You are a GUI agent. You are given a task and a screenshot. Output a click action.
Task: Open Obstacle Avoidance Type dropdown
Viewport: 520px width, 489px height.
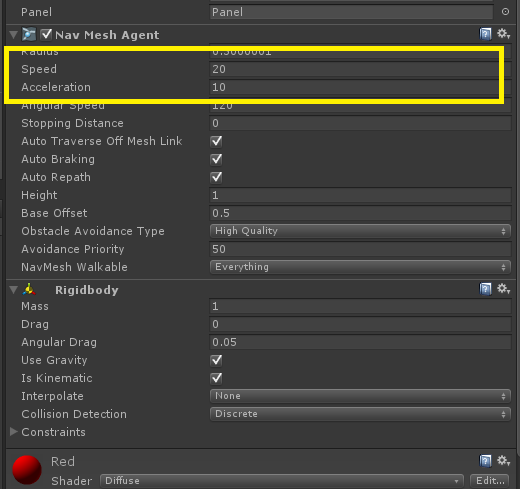coord(360,231)
